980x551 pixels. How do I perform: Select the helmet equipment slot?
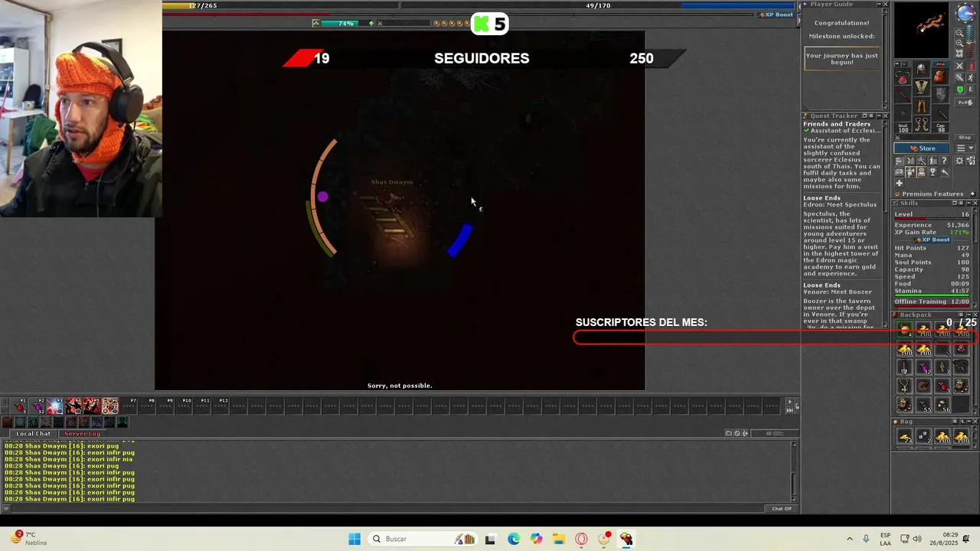[x=922, y=69]
